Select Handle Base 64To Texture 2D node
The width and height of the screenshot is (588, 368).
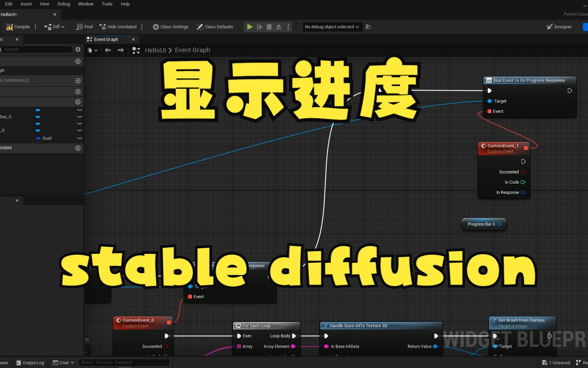(x=381, y=326)
